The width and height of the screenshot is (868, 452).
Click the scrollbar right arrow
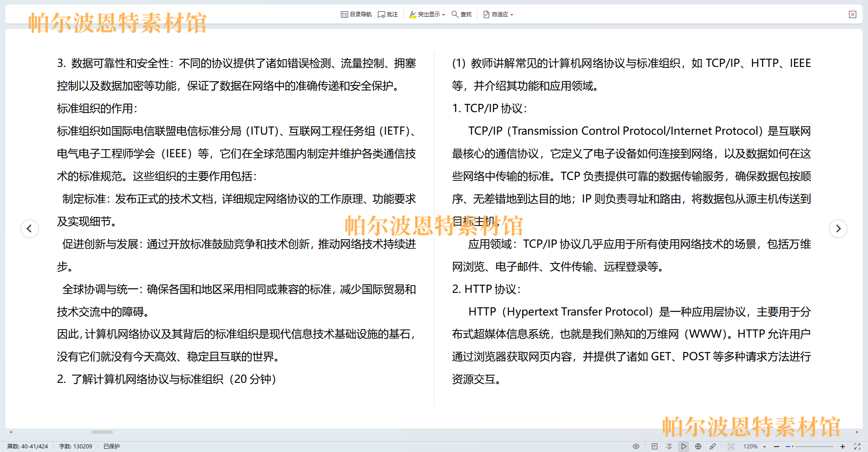coord(857,432)
